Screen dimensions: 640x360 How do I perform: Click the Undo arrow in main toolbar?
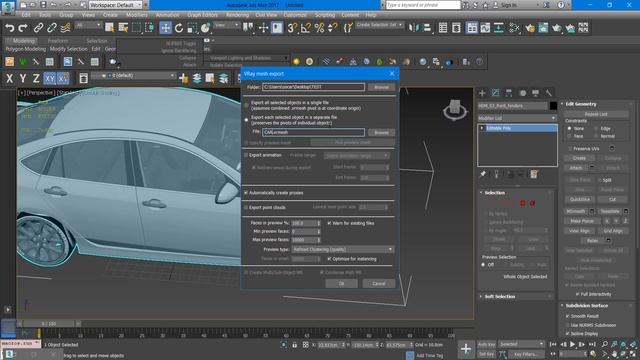(x=9, y=28)
